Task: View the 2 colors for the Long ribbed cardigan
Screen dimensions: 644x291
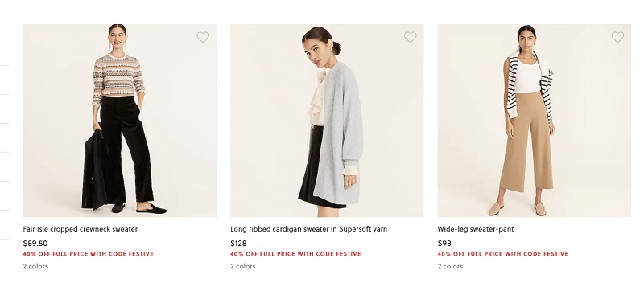Action: point(243,266)
